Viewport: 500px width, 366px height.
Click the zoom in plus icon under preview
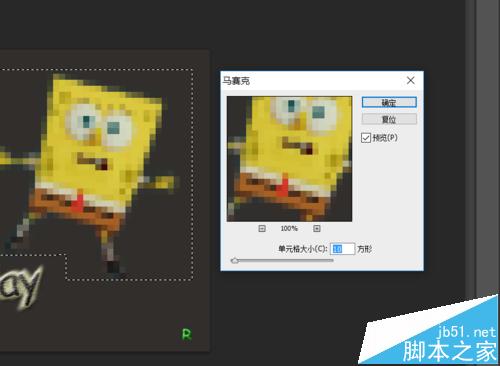[317, 228]
